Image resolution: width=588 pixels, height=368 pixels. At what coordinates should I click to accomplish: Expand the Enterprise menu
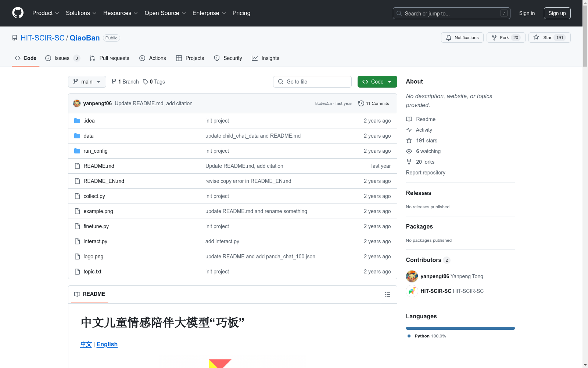coord(209,13)
